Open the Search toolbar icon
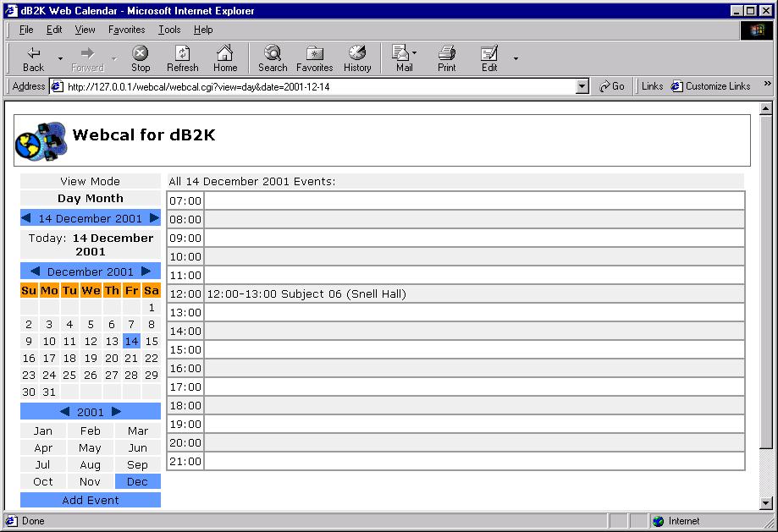Image resolution: width=778 pixels, height=532 pixels. point(273,58)
